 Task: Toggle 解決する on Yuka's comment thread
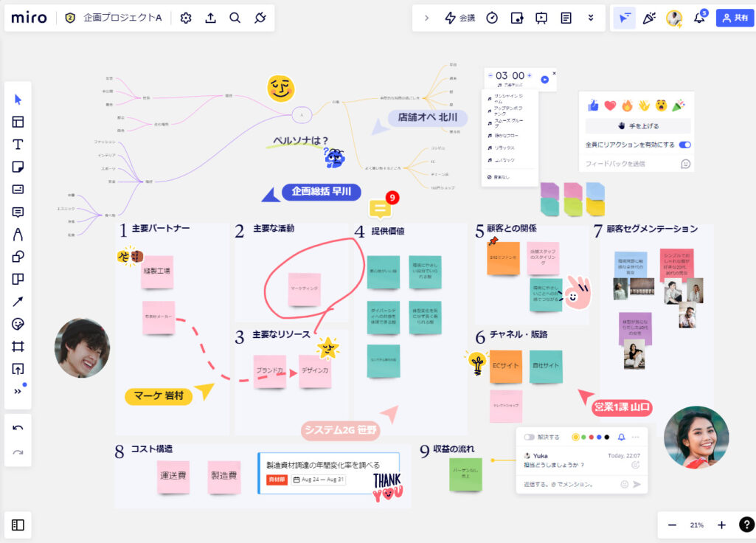pyautogui.click(x=530, y=437)
